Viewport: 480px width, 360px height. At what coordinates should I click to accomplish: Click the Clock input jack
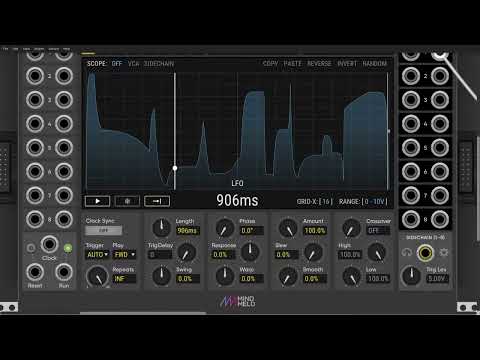49,244
